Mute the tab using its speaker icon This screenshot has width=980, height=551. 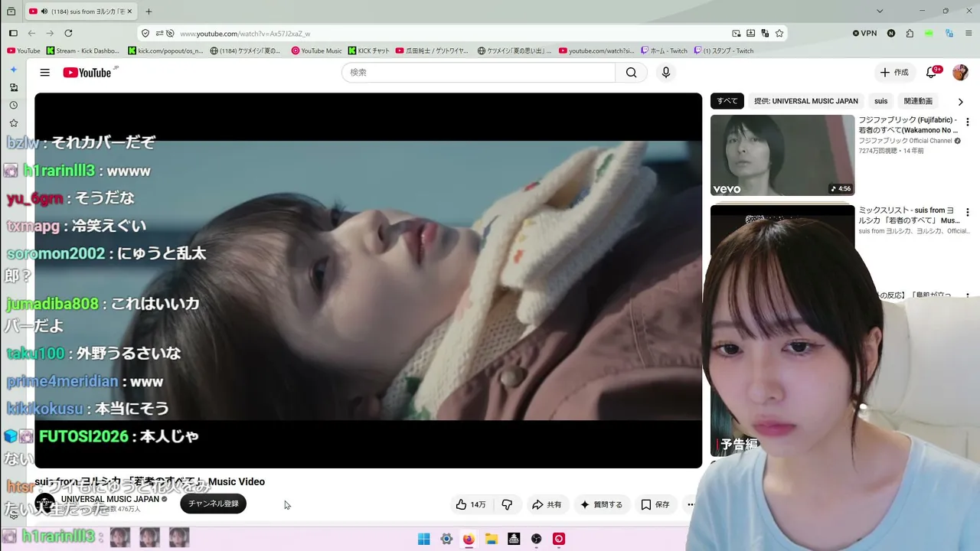point(44,11)
